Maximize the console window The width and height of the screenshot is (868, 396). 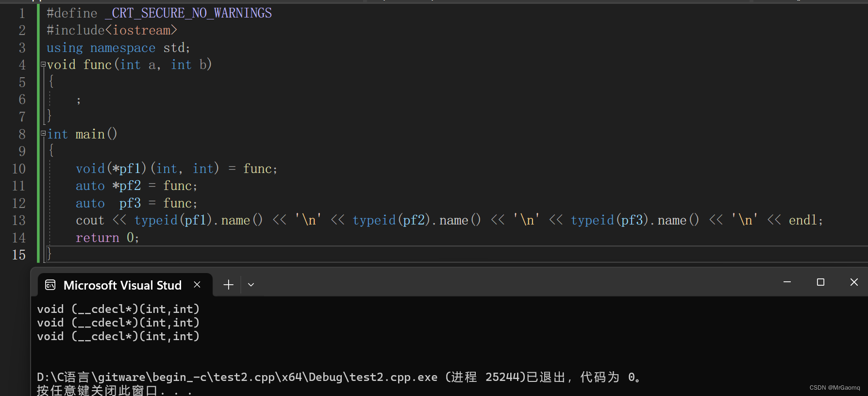point(820,282)
